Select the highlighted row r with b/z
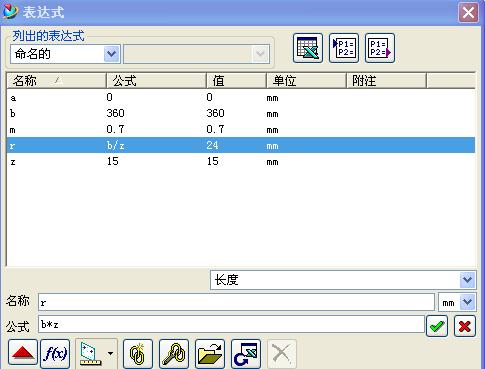Image resolution: width=485 pixels, height=369 pixels. [241, 145]
